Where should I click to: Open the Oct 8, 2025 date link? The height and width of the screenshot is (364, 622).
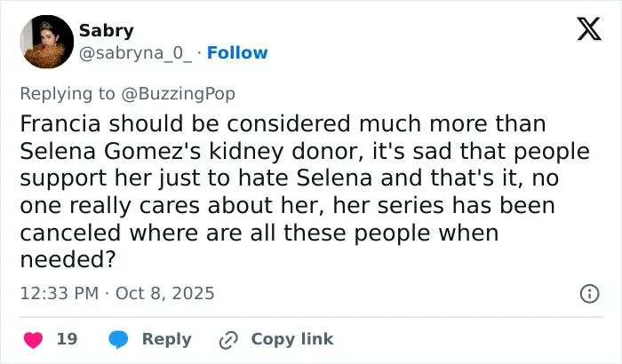165,294
